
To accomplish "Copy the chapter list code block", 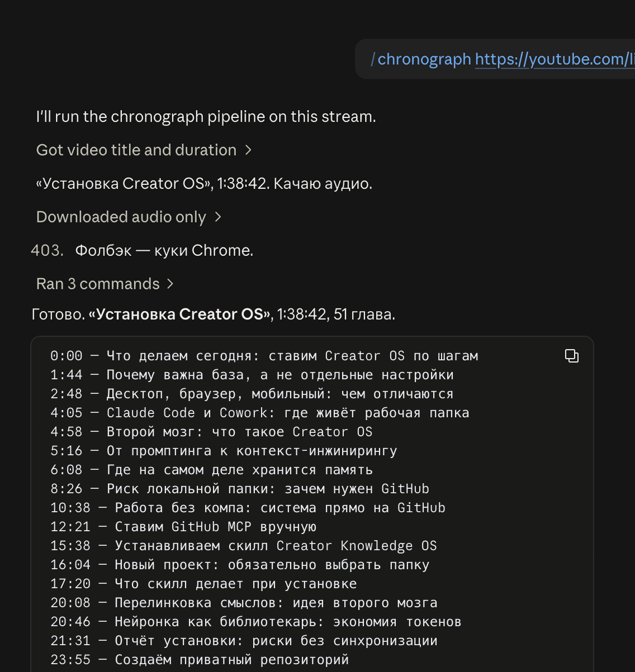I will (571, 356).
